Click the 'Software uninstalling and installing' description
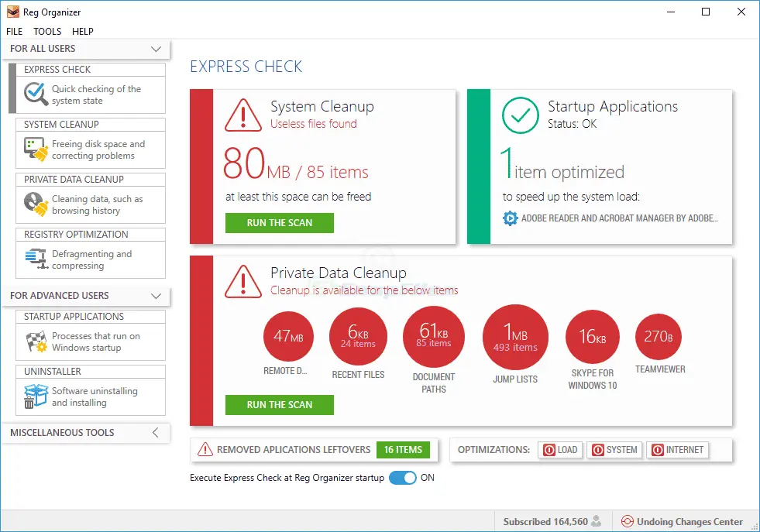The image size is (760, 532). (x=95, y=396)
